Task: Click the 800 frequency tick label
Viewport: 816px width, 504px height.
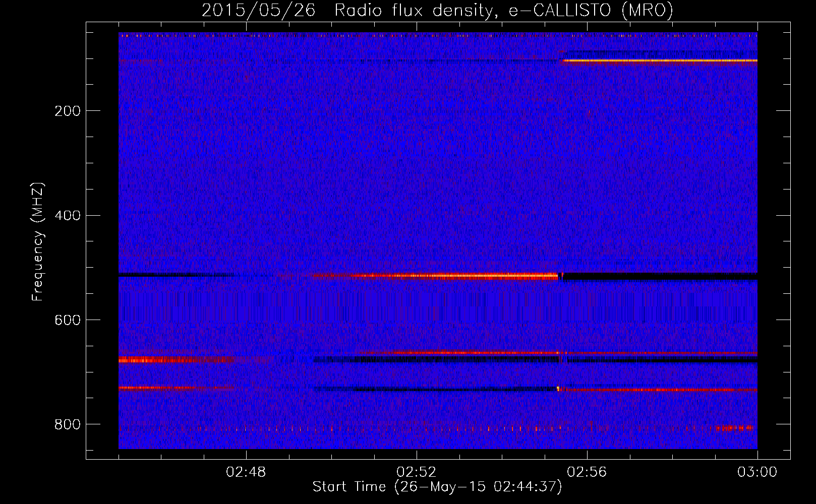Action: (68, 425)
